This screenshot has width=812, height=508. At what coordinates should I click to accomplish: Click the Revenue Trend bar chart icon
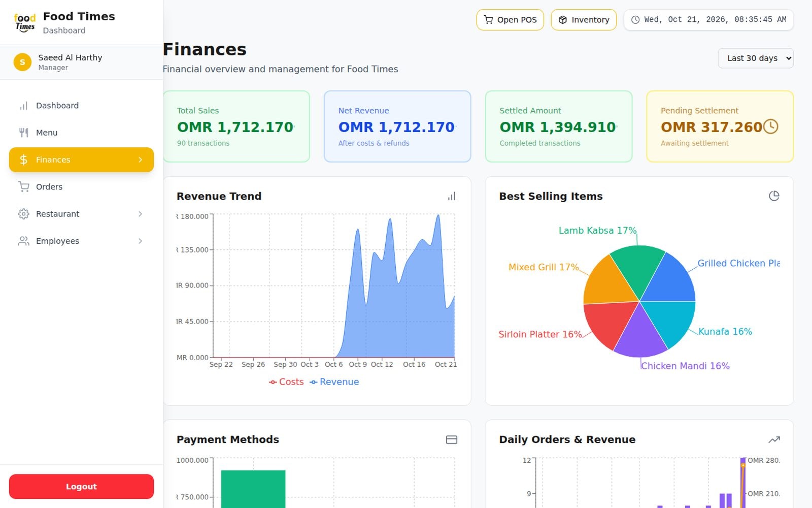[452, 196]
